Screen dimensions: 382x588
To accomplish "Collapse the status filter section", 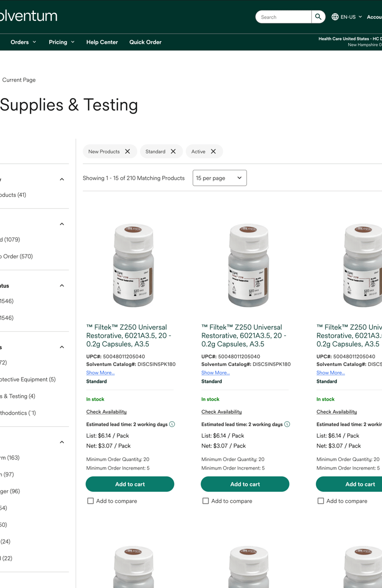I will click(62, 286).
